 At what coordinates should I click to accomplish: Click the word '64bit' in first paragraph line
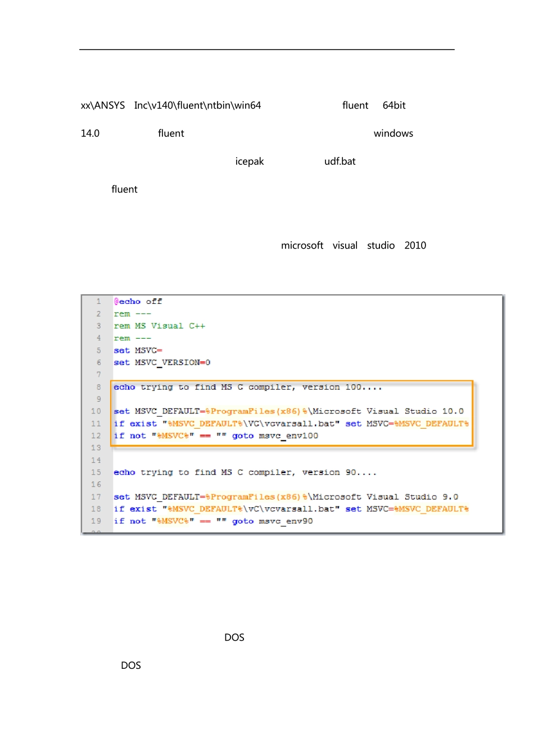pos(394,105)
